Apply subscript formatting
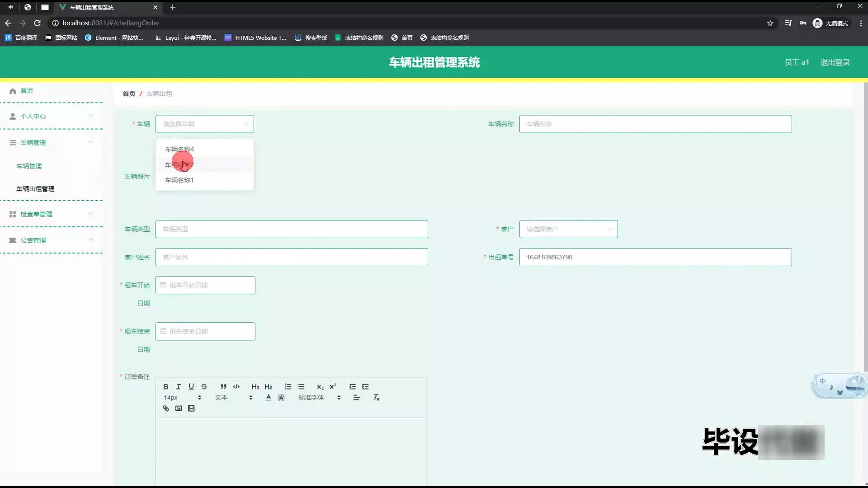The height and width of the screenshot is (488, 868). click(x=320, y=387)
